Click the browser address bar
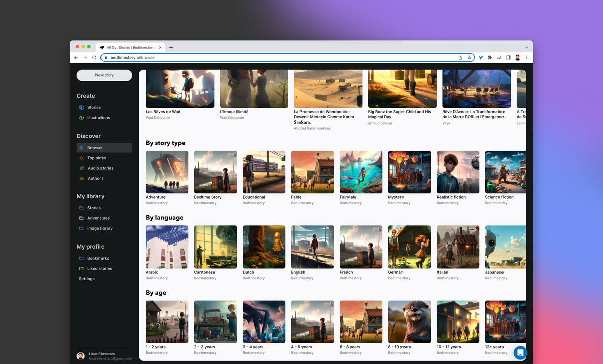The width and height of the screenshot is (603, 364). (x=281, y=58)
